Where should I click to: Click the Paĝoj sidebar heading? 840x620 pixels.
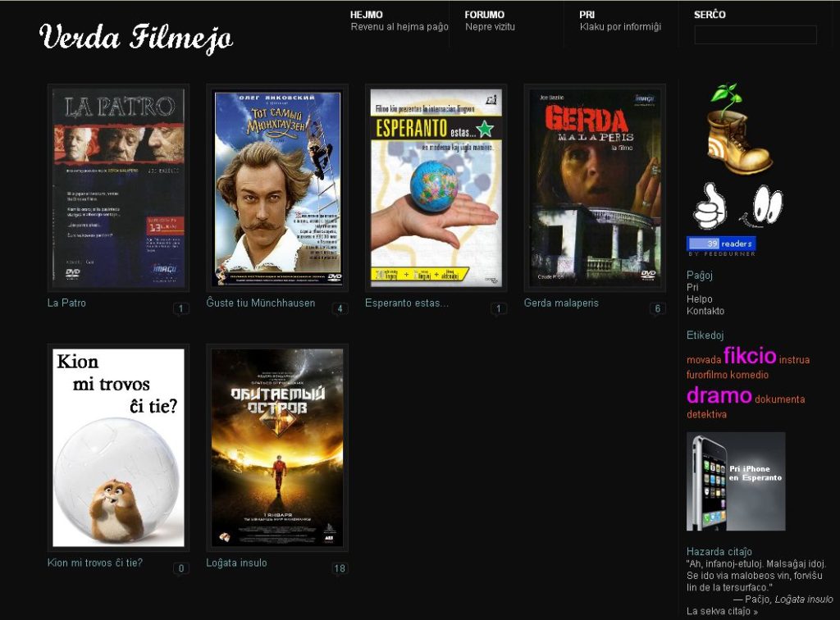[699, 276]
